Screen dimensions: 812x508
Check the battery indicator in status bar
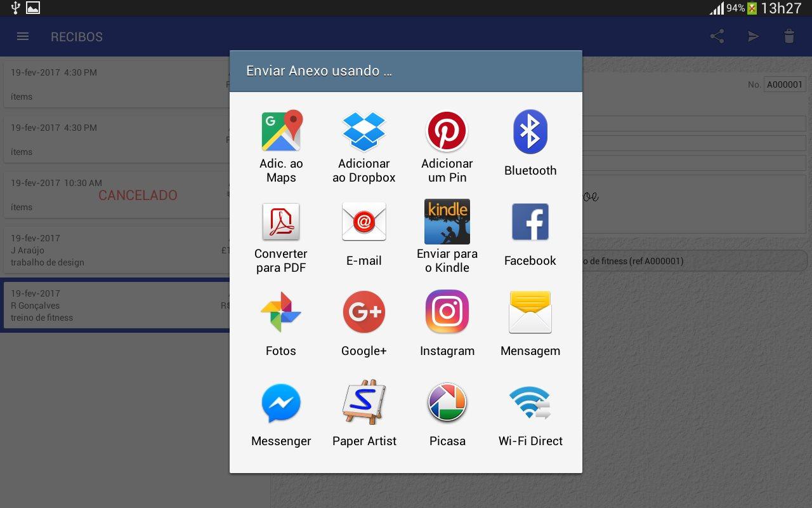[x=752, y=8]
